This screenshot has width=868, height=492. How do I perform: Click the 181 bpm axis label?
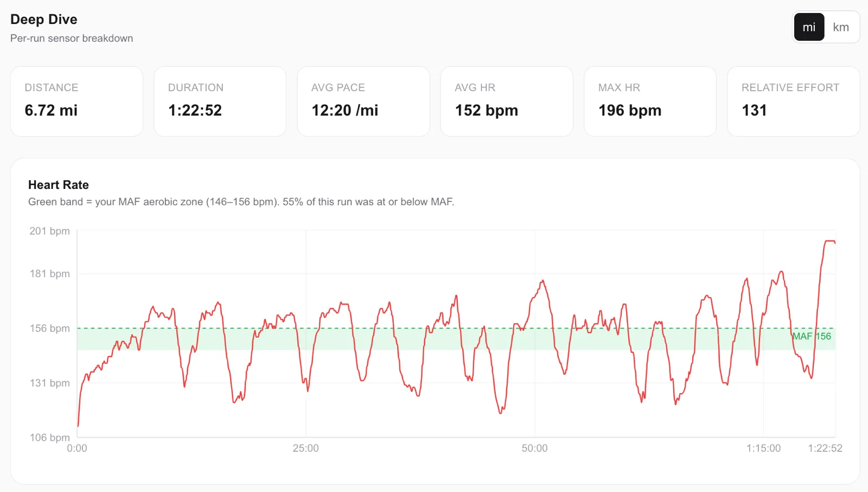(x=49, y=274)
